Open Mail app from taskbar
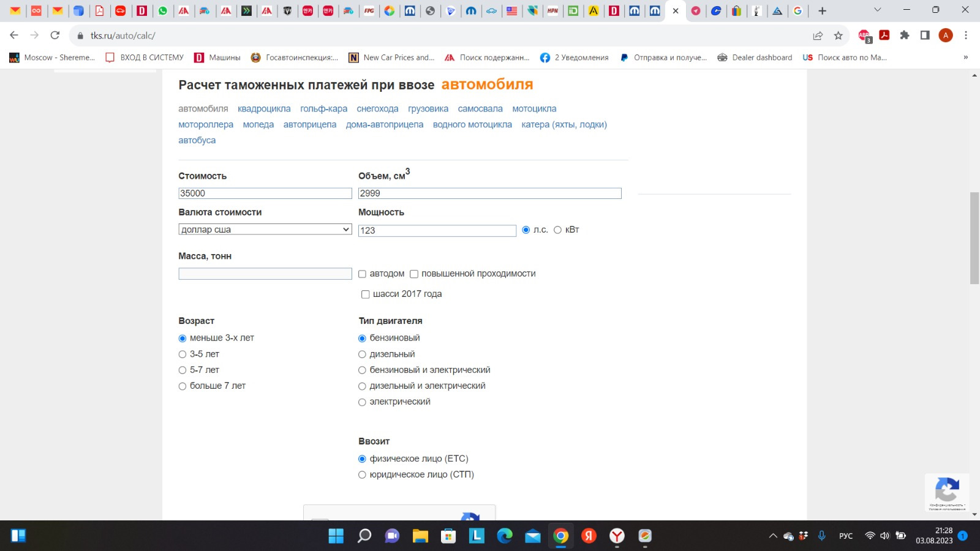 (533, 536)
